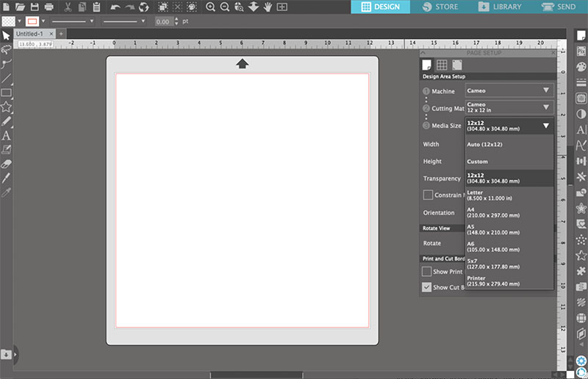
Task: Cut selection with scissors icon
Action: point(68,7)
